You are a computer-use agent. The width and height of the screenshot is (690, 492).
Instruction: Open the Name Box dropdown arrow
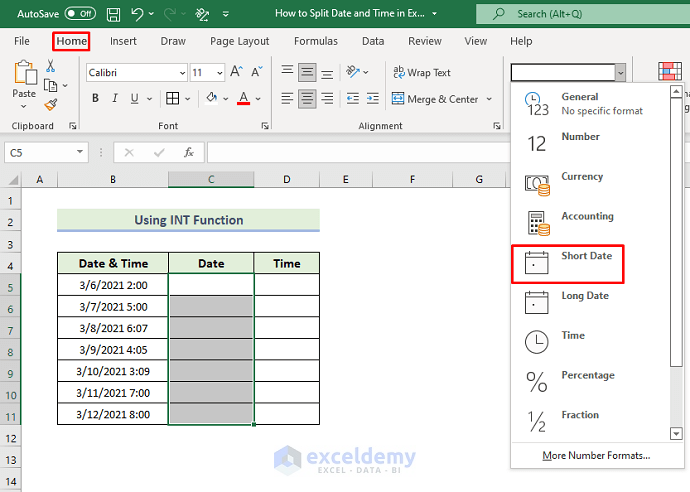(80, 152)
